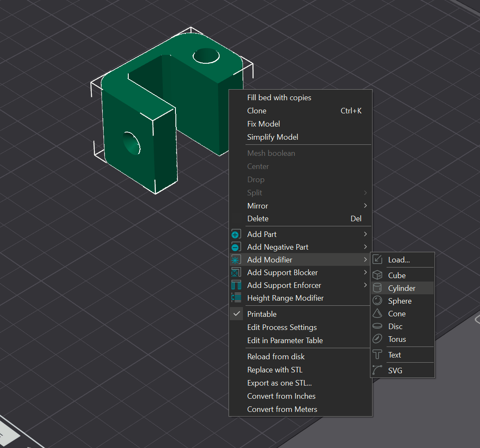Expand the Add Negative Part submenu arrow
The width and height of the screenshot is (480, 448).
point(365,247)
